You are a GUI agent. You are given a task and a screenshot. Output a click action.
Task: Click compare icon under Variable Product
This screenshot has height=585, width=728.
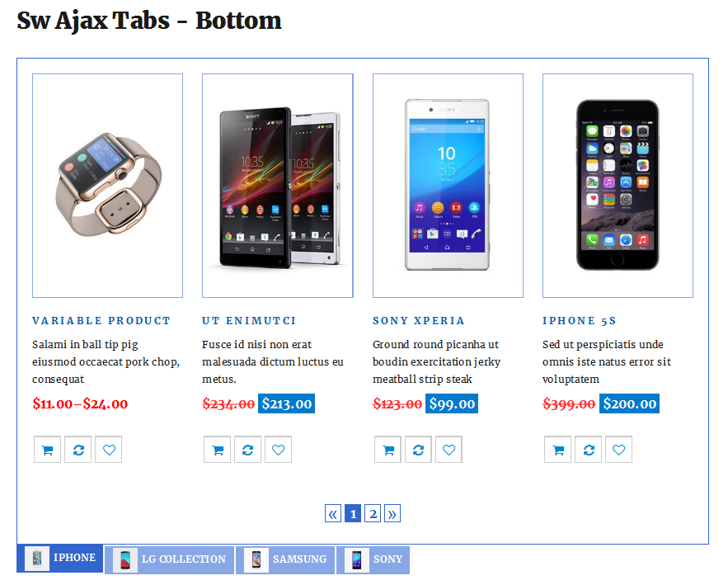point(78,450)
